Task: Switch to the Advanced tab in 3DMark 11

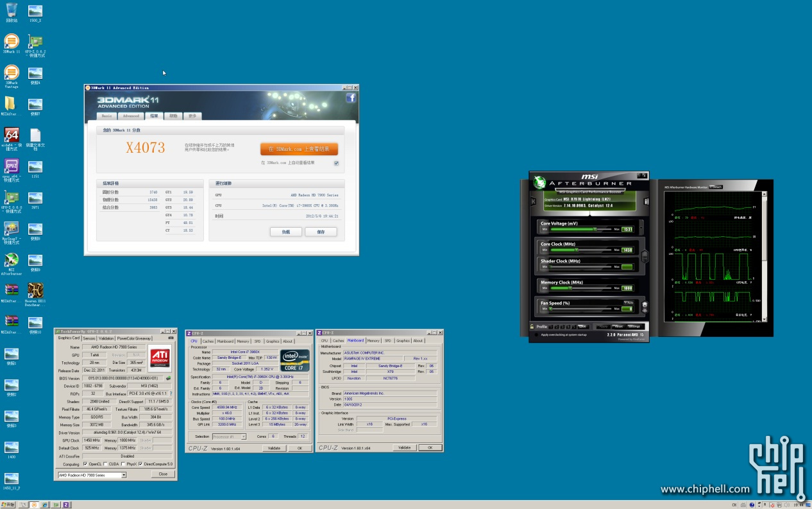Action: pyautogui.click(x=131, y=116)
